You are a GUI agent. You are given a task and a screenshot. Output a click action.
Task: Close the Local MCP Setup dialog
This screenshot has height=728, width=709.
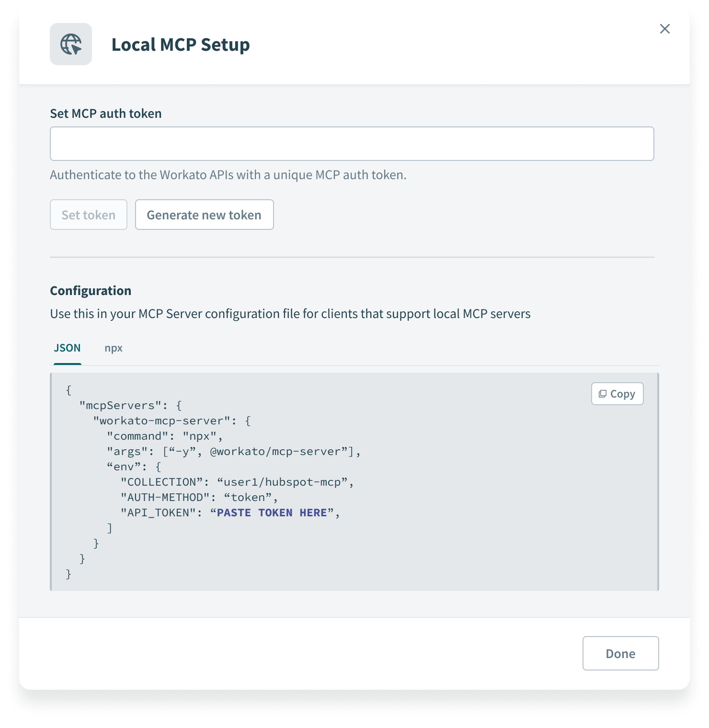point(664,29)
